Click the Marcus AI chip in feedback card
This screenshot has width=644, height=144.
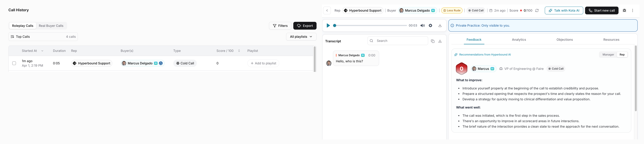click(x=483, y=69)
